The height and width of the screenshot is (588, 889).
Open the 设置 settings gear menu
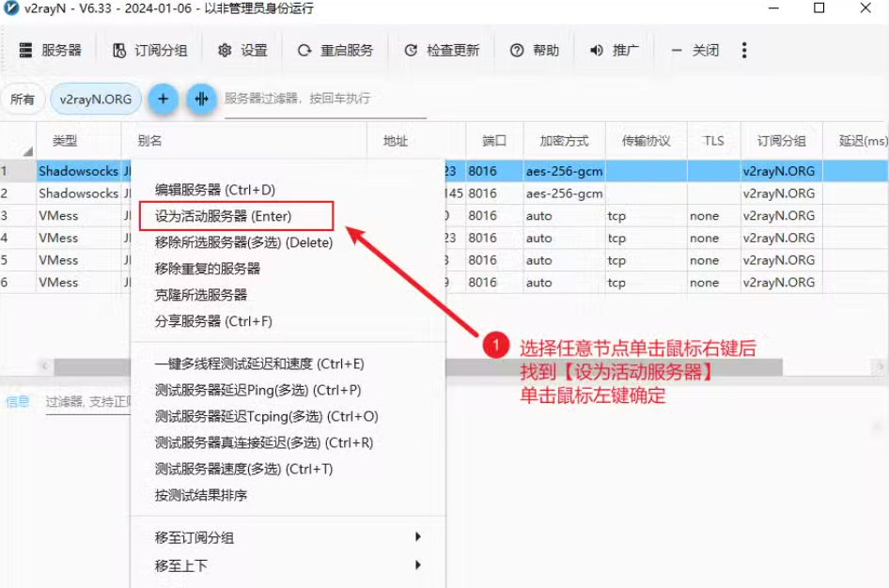click(x=242, y=51)
